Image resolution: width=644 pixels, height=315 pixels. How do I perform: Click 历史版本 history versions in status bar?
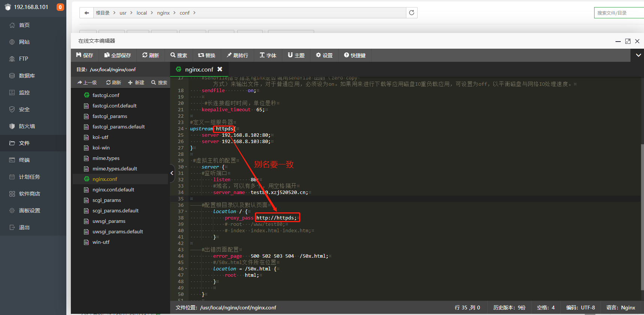(x=509, y=308)
